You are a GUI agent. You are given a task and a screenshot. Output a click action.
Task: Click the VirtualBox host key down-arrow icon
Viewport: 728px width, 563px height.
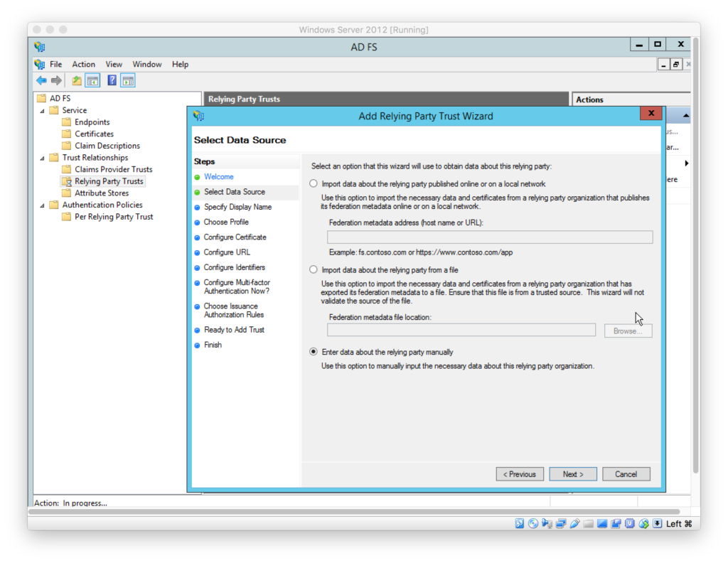658,524
